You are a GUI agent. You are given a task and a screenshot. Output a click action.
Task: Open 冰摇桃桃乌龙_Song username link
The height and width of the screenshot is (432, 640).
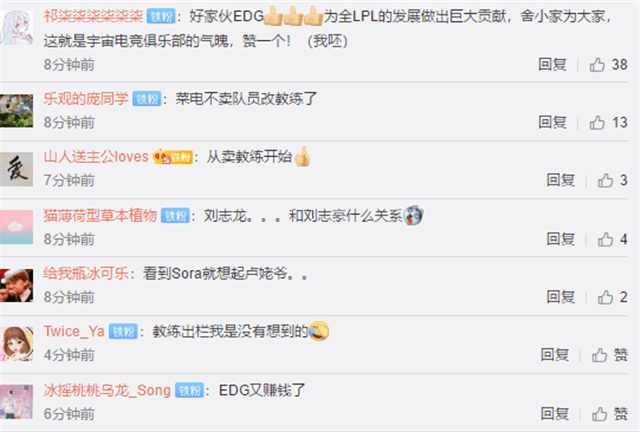click(107, 390)
